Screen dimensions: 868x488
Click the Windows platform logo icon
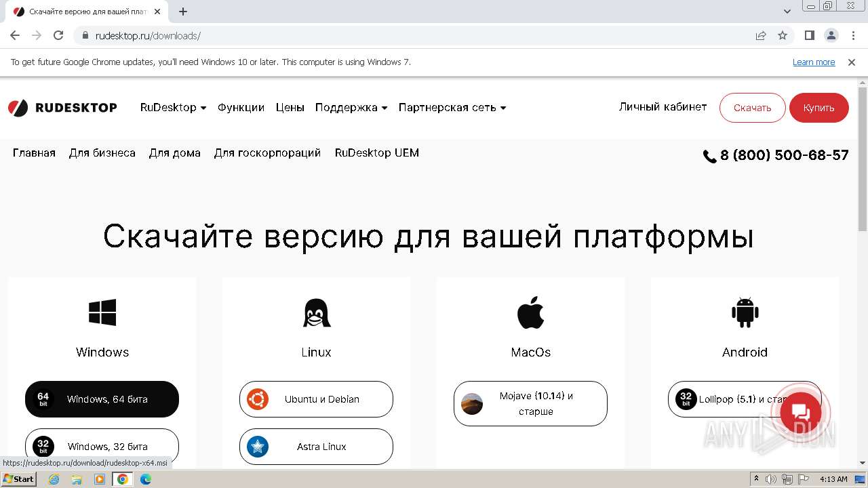coord(102,312)
